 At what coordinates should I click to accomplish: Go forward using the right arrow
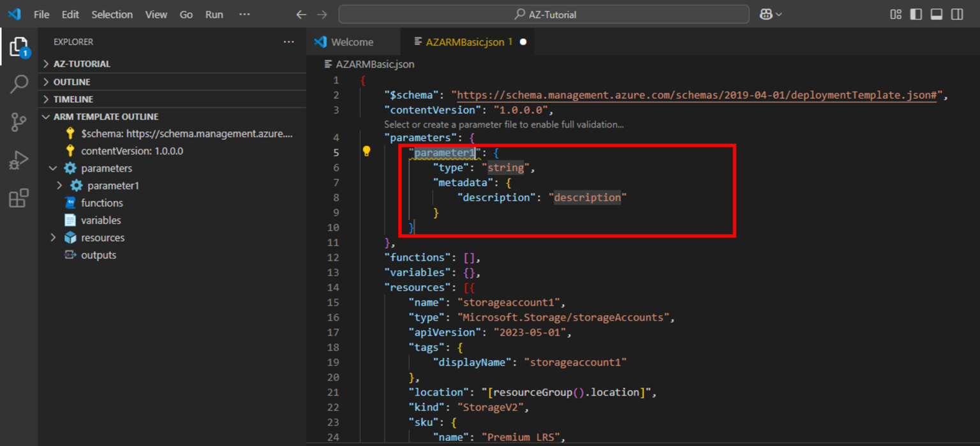(x=322, y=14)
